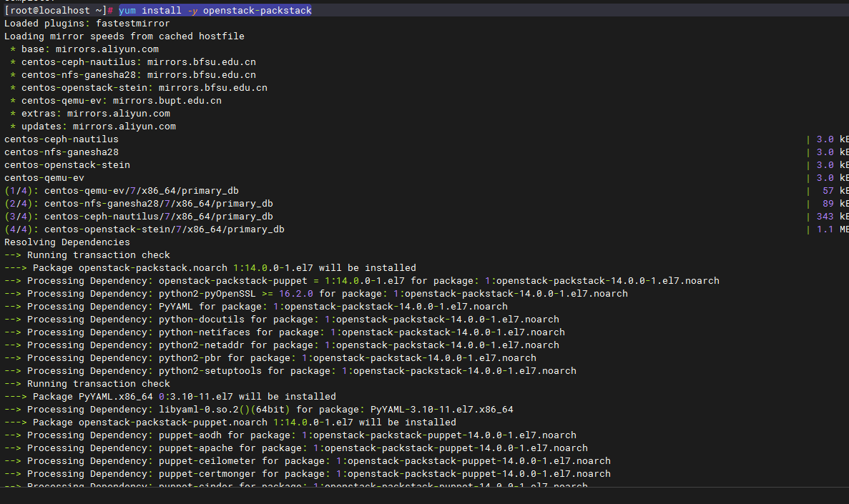Click the (1/4) centos-qemu-ev primary_db line

(139, 191)
